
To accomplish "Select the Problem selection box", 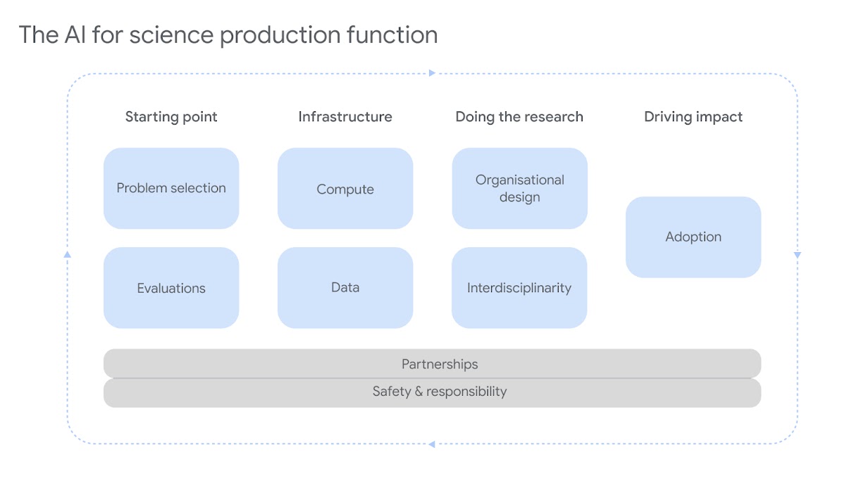I will 171,188.
